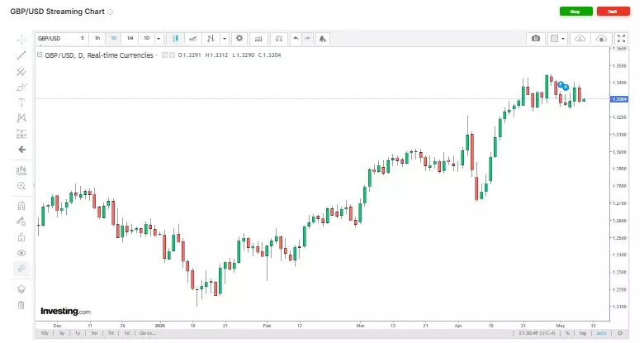The height and width of the screenshot is (343, 644).
Task: Activate the zoom in tool
Action: pos(21,186)
